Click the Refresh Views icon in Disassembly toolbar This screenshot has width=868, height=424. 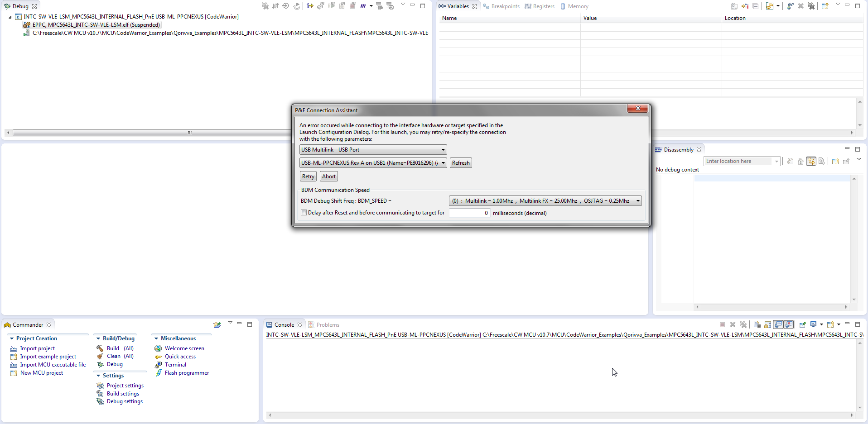(790, 161)
